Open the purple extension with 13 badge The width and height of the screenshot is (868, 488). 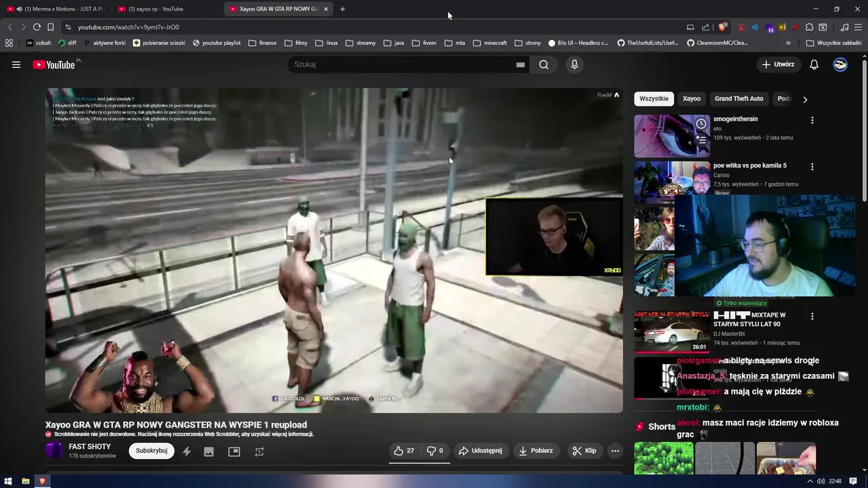click(769, 28)
